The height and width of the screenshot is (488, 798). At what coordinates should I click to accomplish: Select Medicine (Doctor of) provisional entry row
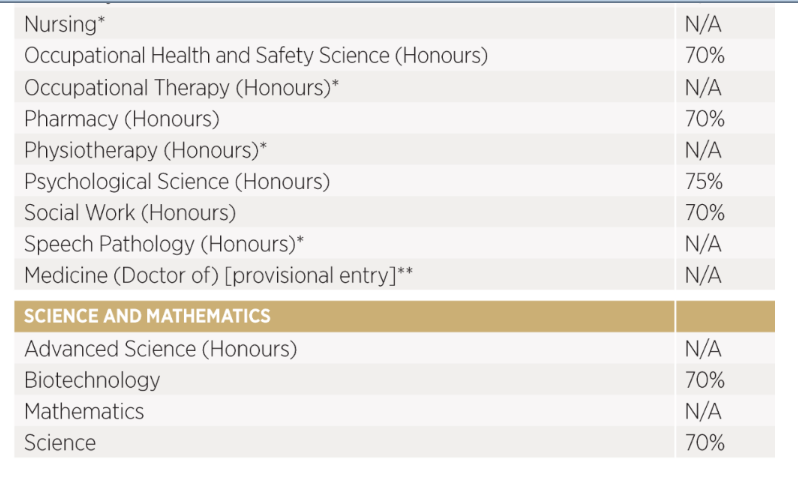pyautogui.click(x=394, y=275)
